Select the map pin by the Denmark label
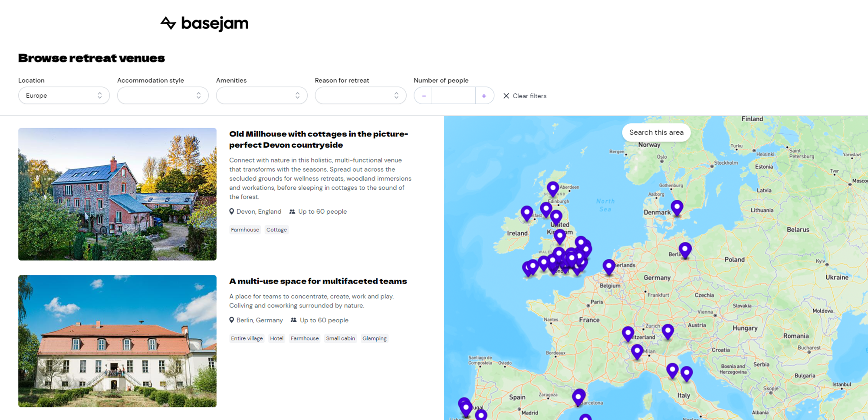 [x=677, y=208]
